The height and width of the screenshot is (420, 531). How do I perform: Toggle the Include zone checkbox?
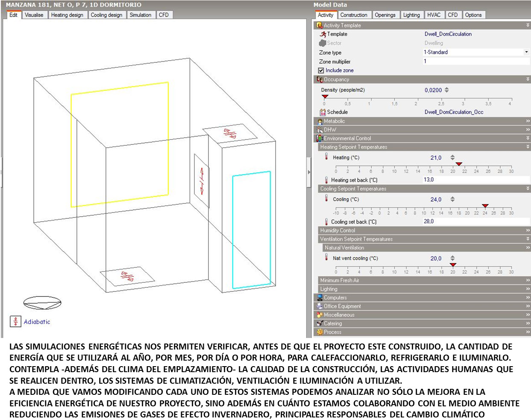tap(321, 70)
